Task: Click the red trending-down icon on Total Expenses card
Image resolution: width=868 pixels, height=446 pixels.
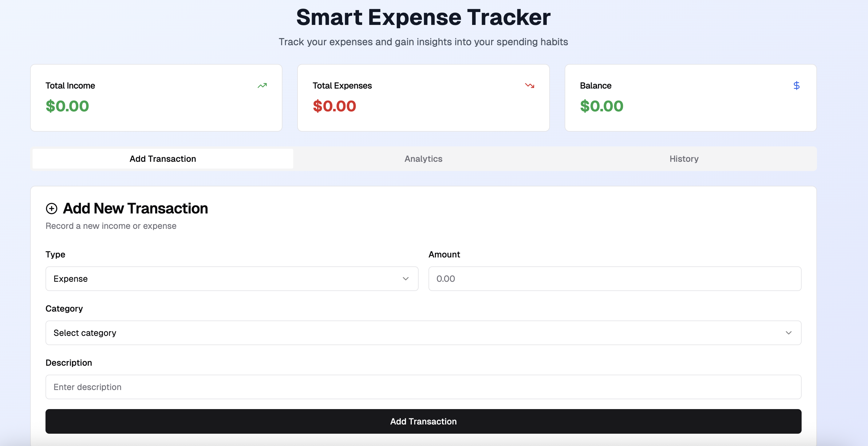Action: (529, 86)
